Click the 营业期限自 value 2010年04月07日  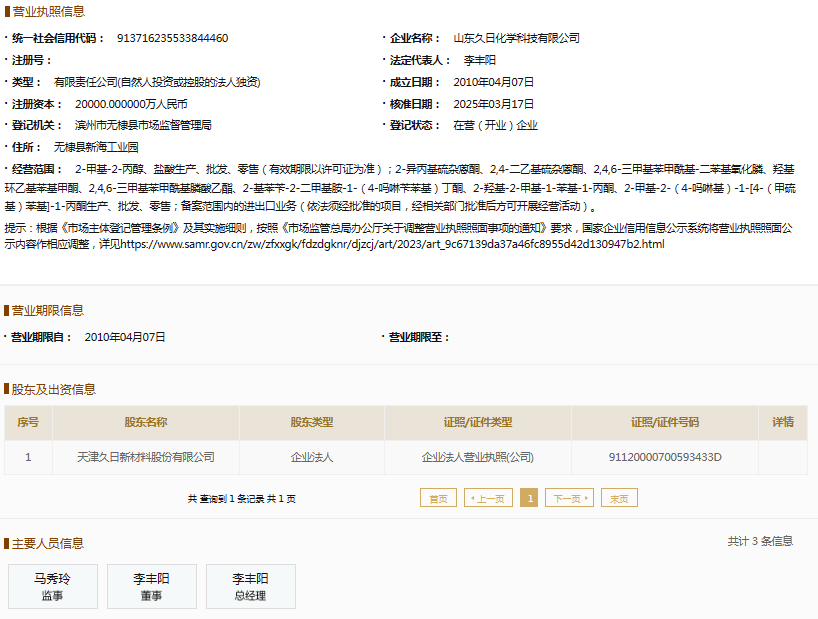[x=125, y=337]
